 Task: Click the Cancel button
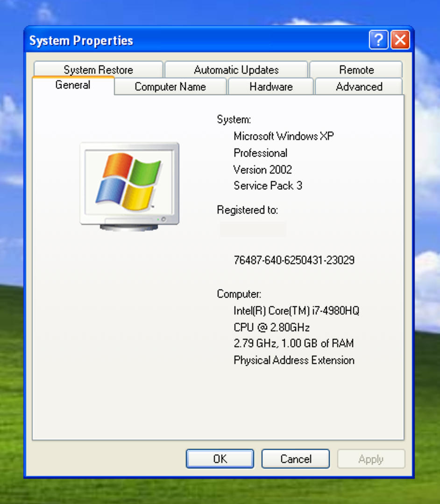click(x=296, y=459)
